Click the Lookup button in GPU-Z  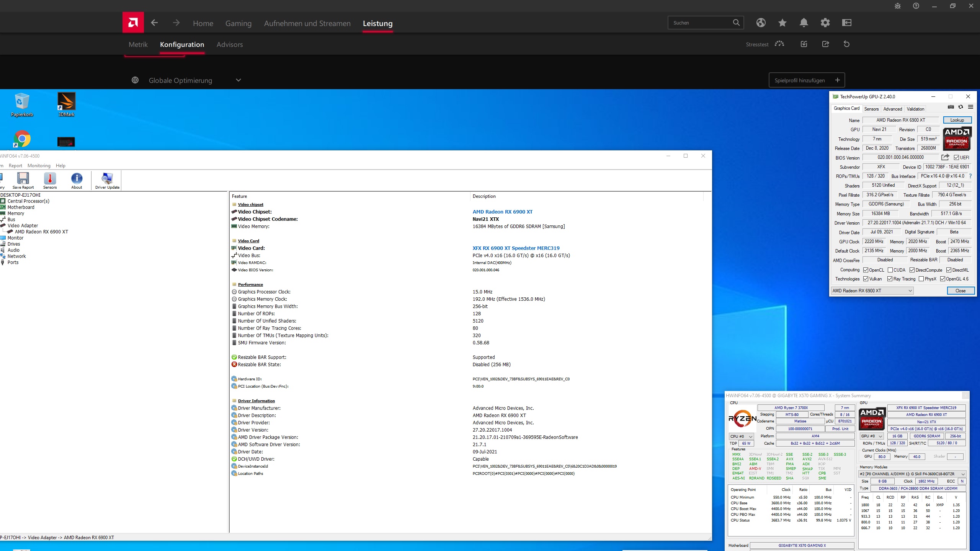[x=957, y=120]
